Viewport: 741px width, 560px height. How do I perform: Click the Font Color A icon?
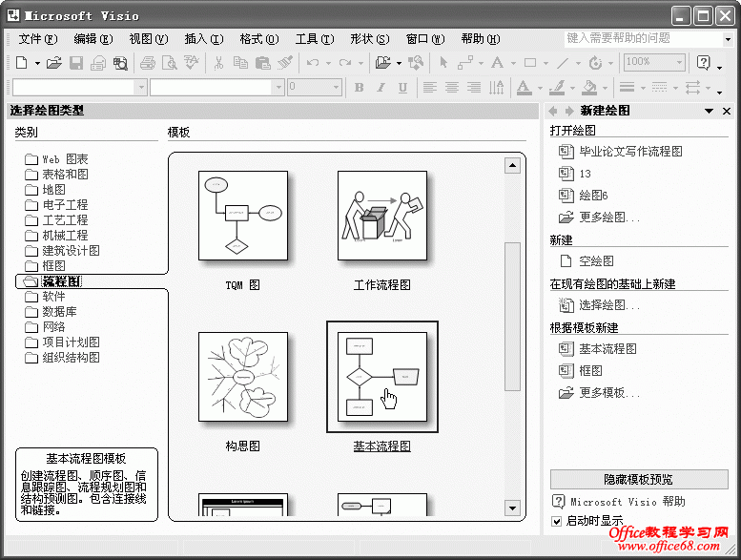[524, 88]
